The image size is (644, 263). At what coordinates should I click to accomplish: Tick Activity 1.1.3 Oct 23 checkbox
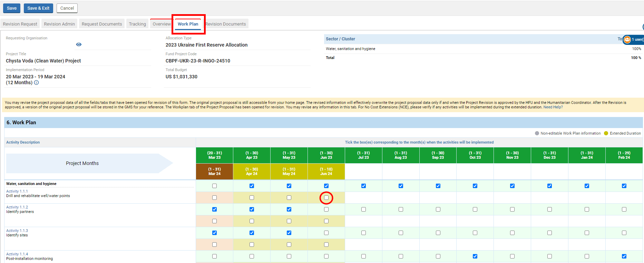coord(475,233)
